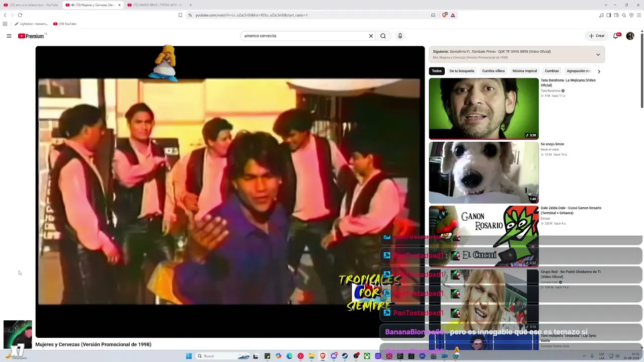Viewport: 644px width, 362px height.
Task: Open the browser window tab list dropdown
Action: tap(606, 5)
